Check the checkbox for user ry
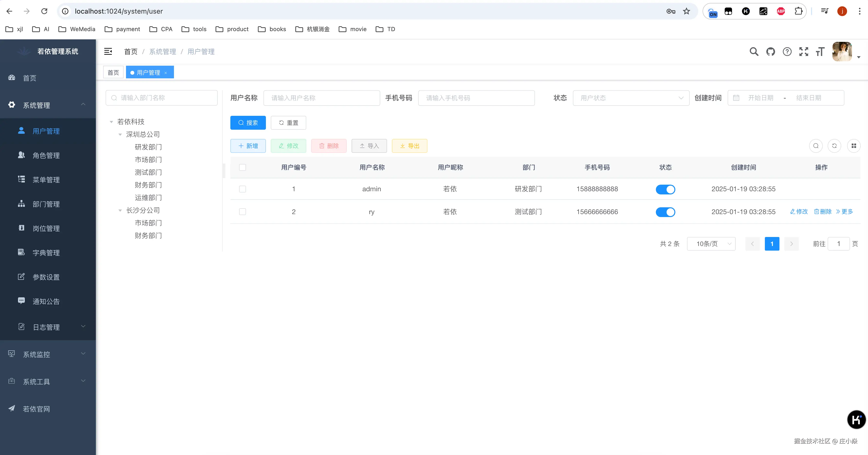 pos(242,212)
